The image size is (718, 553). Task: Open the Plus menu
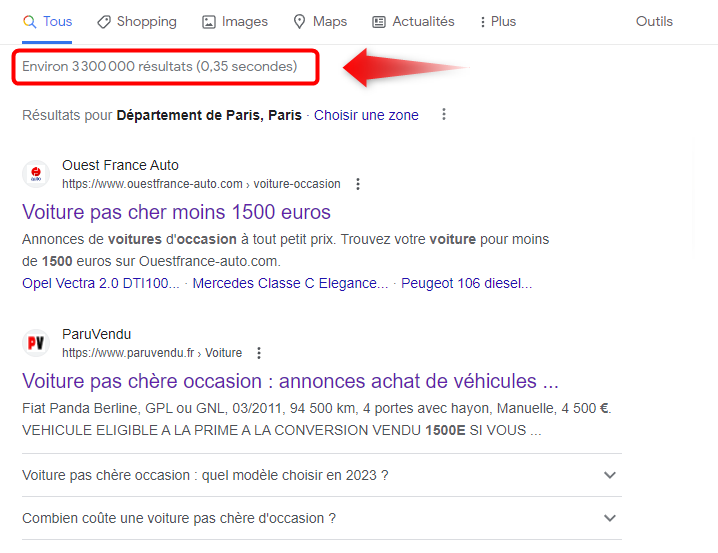[498, 22]
